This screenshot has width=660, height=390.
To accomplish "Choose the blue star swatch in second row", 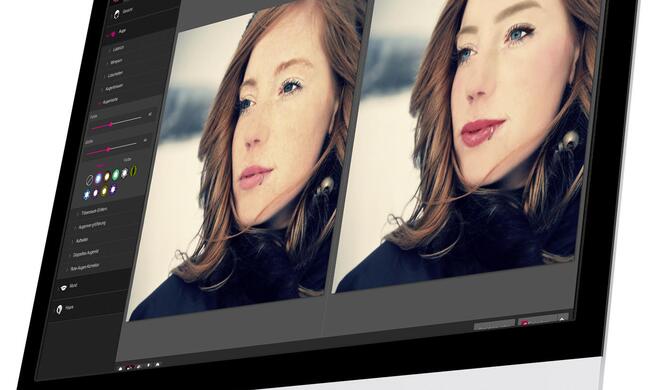I will [x=87, y=195].
